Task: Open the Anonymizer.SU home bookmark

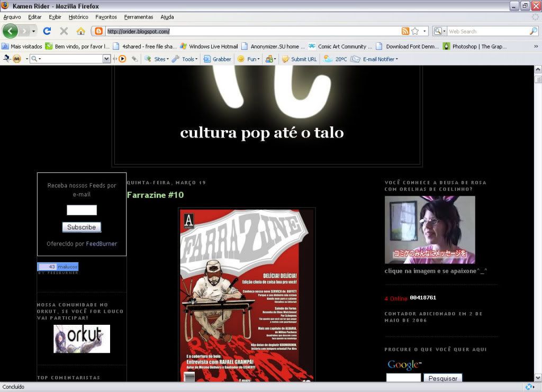Action: (273, 46)
